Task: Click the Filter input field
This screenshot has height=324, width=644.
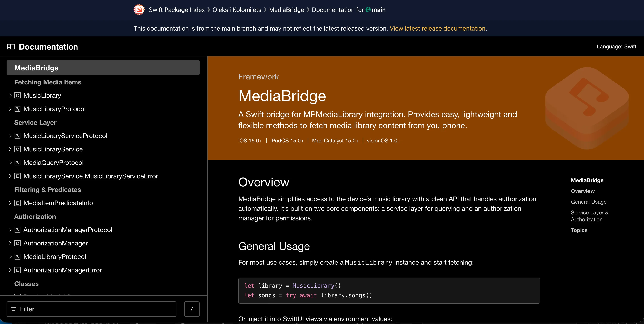Action: 95,309
